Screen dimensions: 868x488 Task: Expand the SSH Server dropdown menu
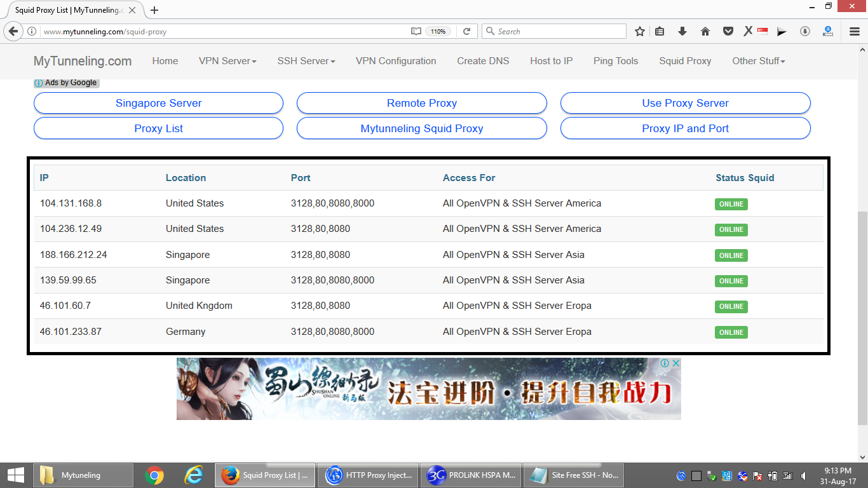306,61
